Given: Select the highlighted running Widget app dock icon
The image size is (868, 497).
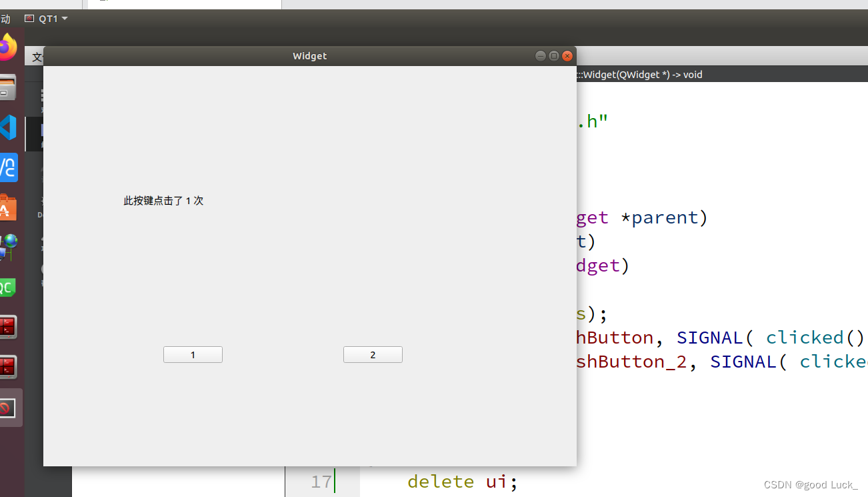Looking at the screenshot, I should click(8, 408).
